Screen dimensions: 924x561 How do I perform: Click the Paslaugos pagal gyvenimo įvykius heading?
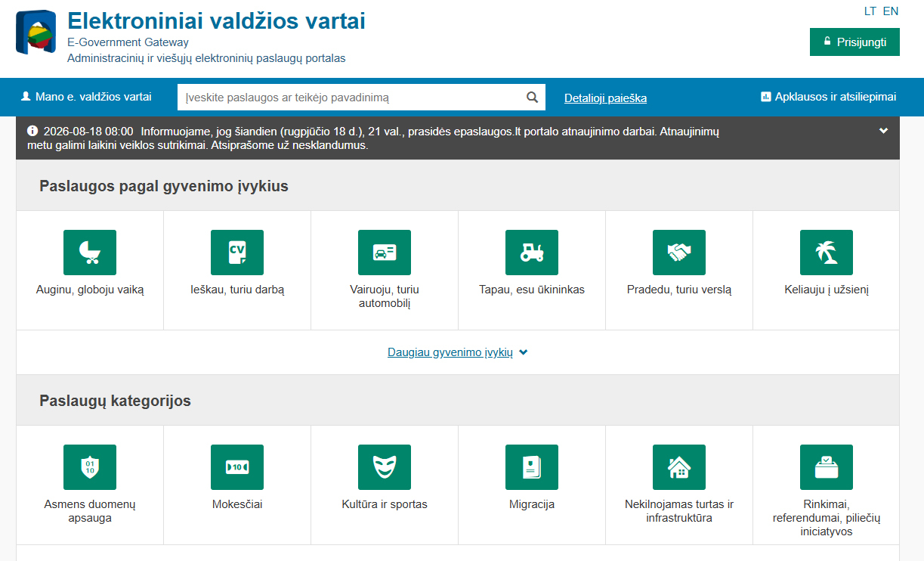164,186
